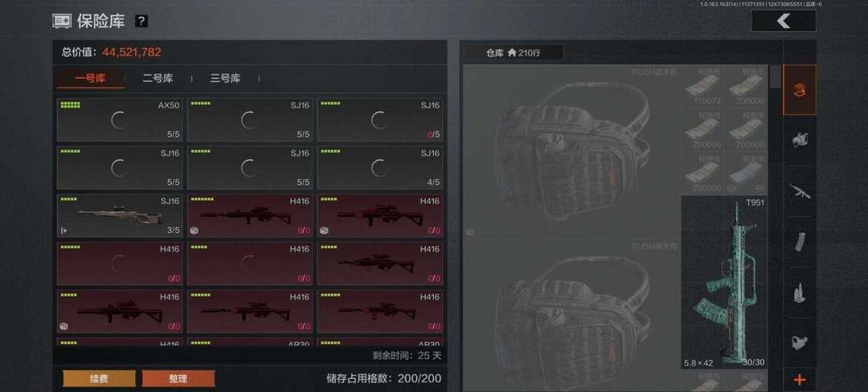This screenshot has width=868, height=392.
Task: Open the rifle weapons category icon
Action: (800, 190)
